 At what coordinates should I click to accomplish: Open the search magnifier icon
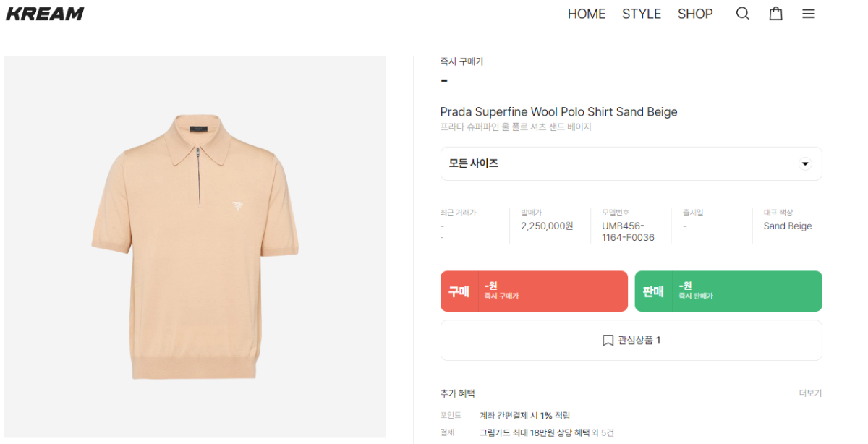tap(742, 14)
